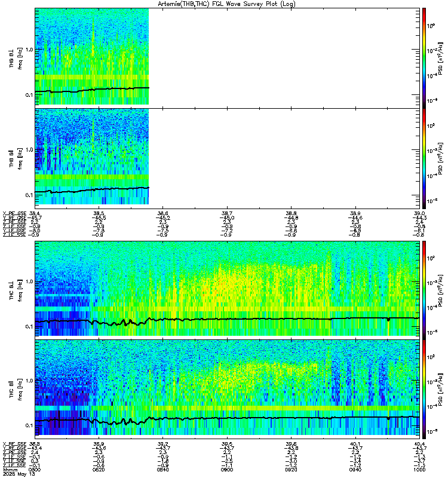448x478 pixels.
Task: Click the 'hhmm' axis label
Action: pyautogui.click(x=10, y=470)
